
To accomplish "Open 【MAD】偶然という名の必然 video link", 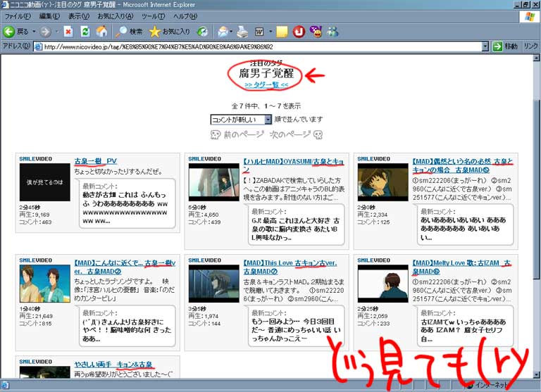I will point(463,165).
